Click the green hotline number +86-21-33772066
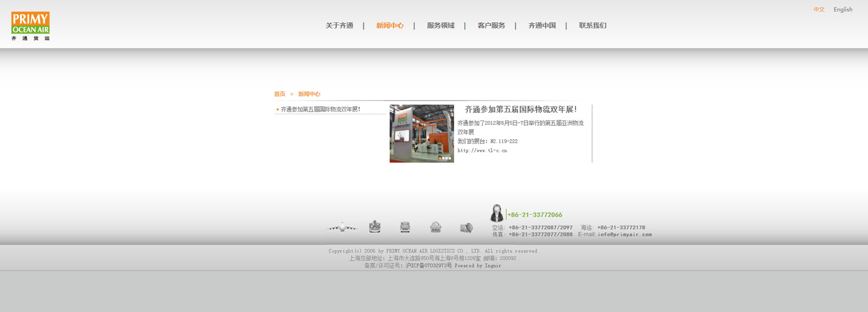The image size is (868, 312). click(535, 215)
